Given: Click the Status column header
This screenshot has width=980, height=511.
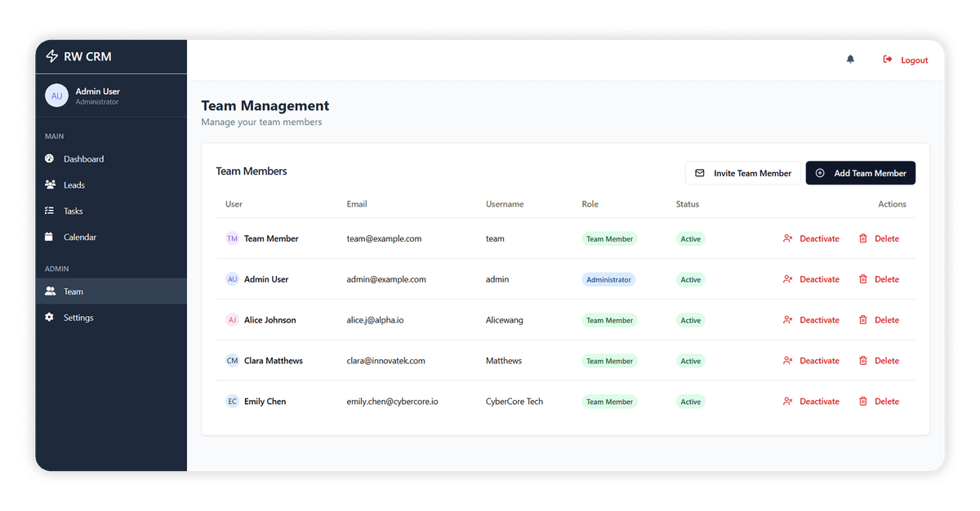Looking at the screenshot, I should tap(688, 204).
